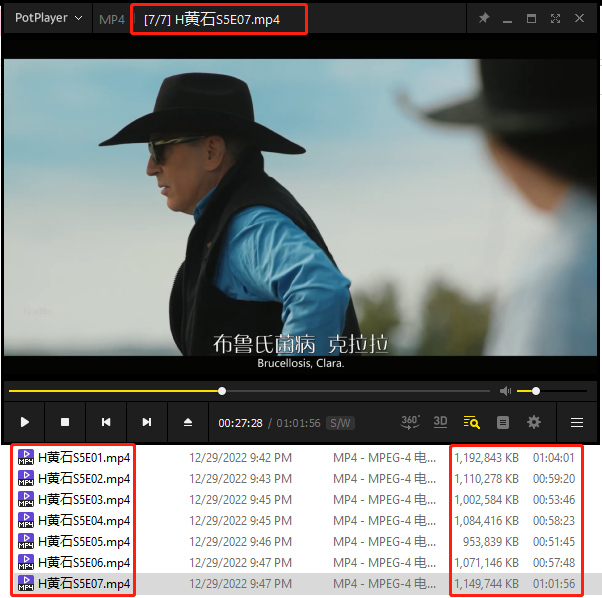Go to the previous file button
The image size is (602, 598).
click(x=106, y=422)
